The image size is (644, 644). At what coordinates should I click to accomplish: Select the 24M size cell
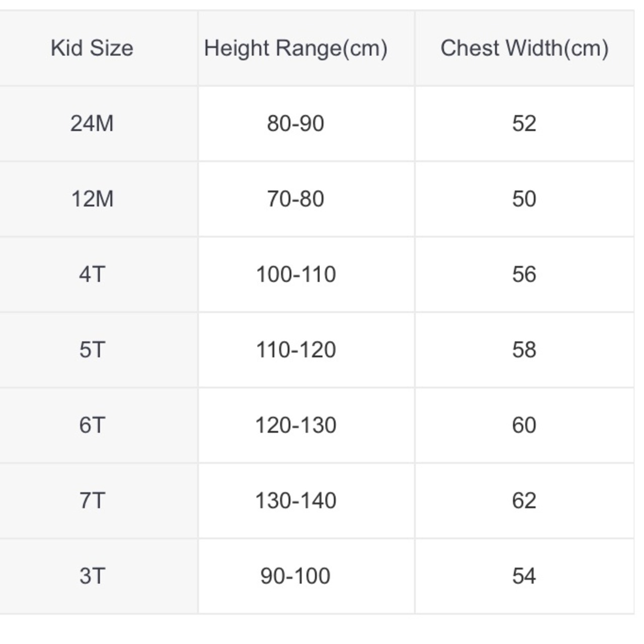tap(92, 124)
